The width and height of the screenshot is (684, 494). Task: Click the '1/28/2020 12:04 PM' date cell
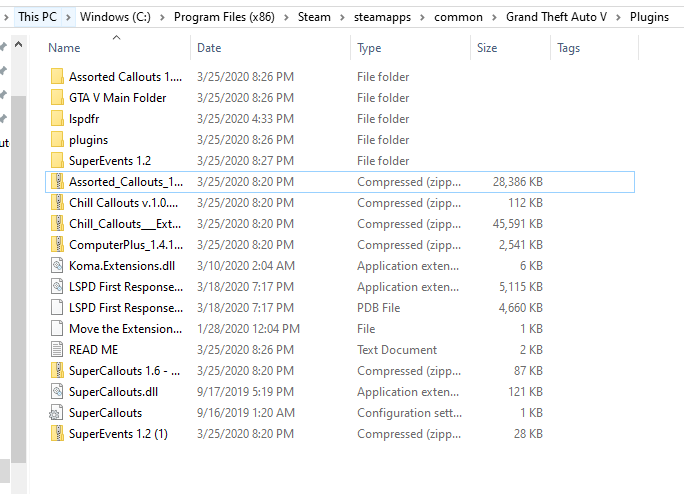(x=248, y=329)
